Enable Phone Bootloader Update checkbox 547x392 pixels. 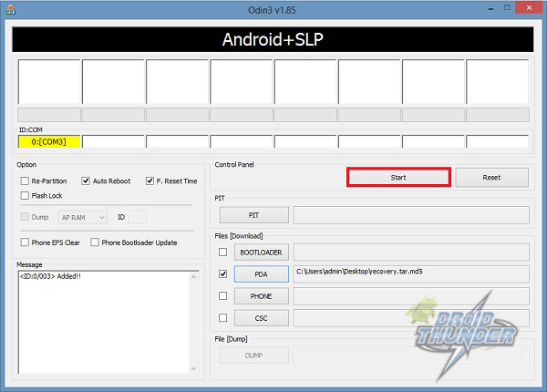[95, 242]
